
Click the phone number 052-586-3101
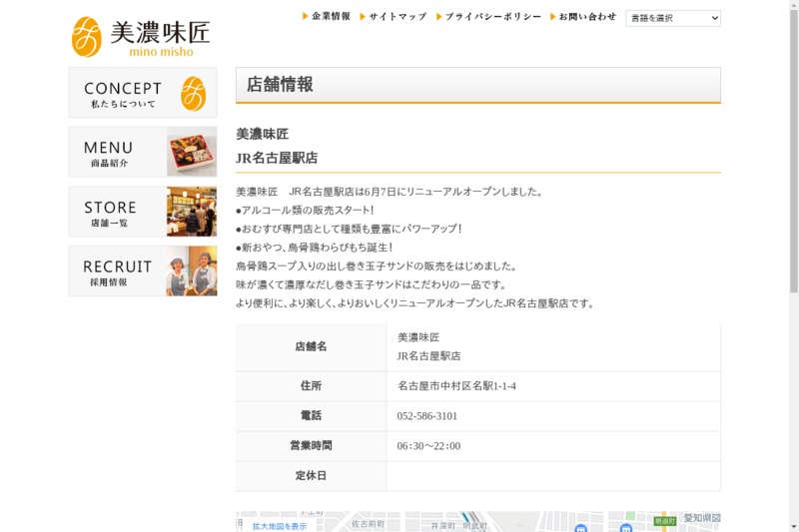(x=427, y=416)
